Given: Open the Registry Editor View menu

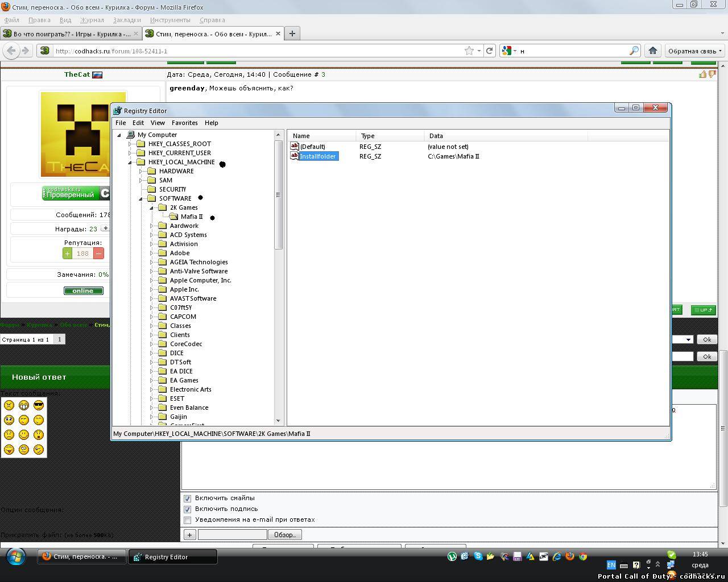Looking at the screenshot, I should tap(158, 123).
